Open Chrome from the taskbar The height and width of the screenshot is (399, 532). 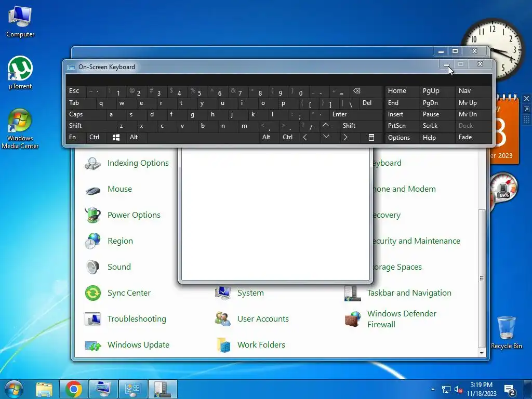coord(74,389)
